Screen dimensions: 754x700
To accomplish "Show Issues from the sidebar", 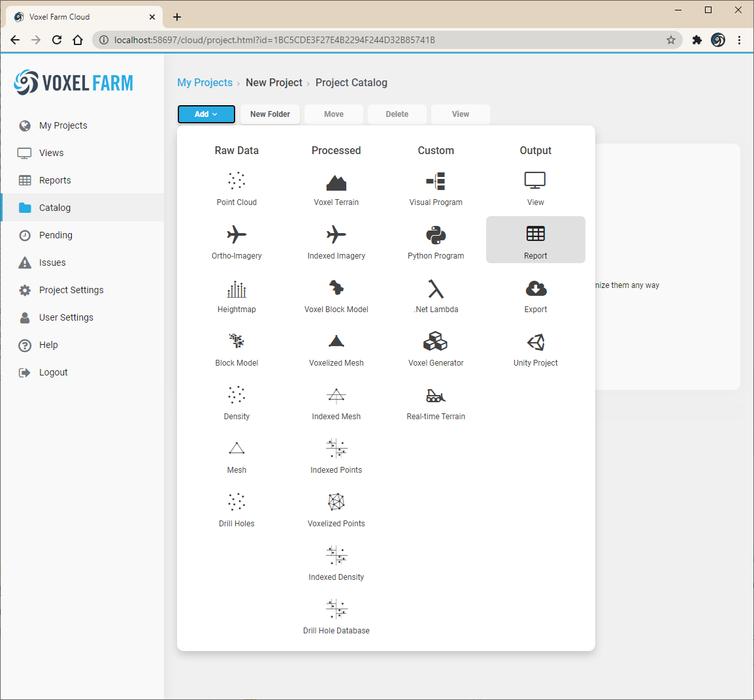I will (83, 262).
